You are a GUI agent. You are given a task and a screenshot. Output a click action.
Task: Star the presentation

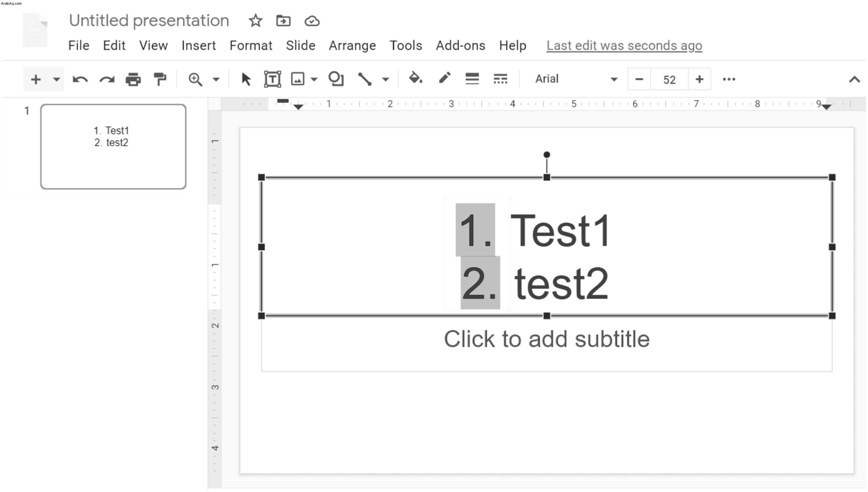(x=255, y=21)
